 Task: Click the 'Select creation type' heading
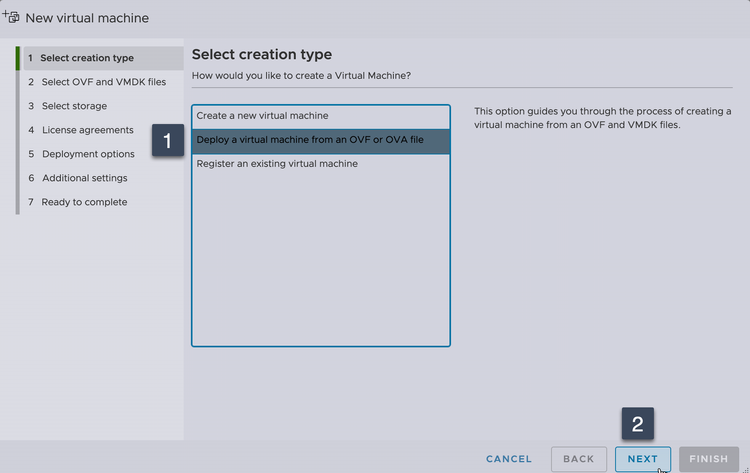pyautogui.click(x=262, y=54)
